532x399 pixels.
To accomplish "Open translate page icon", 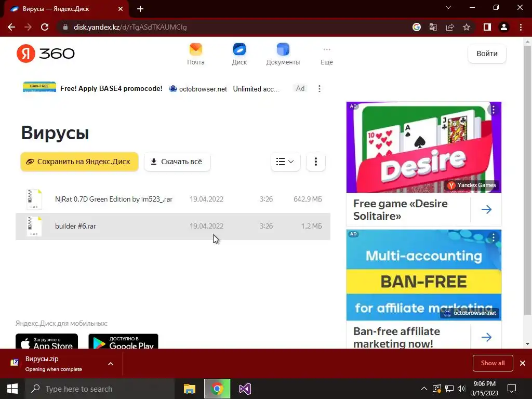I will coord(433,27).
